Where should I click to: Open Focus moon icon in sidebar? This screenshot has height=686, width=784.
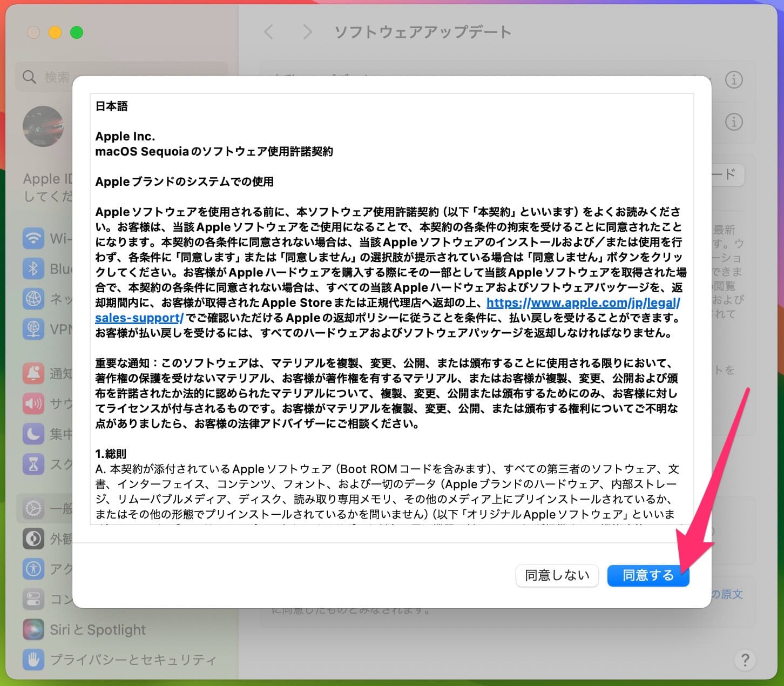click(x=33, y=433)
